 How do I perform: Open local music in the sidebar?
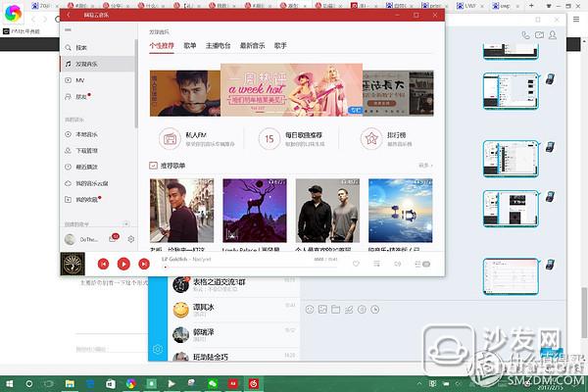pyautogui.click(x=97, y=134)
